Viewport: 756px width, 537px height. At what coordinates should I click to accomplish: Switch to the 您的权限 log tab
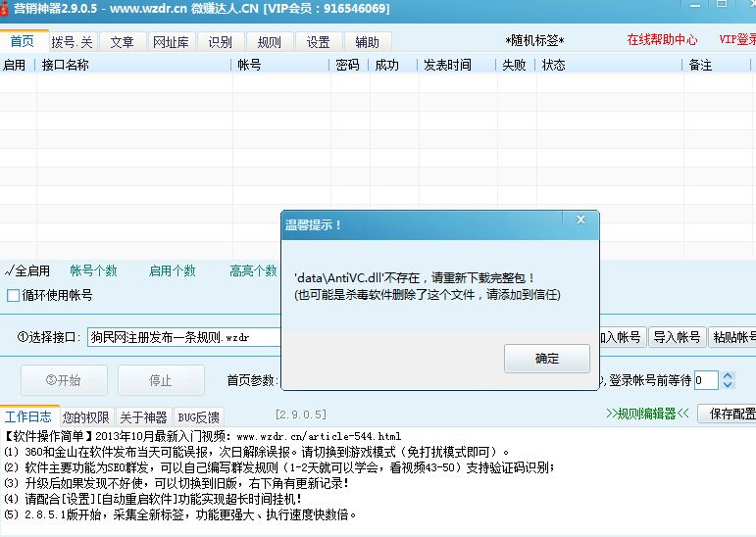click(86, 416)
